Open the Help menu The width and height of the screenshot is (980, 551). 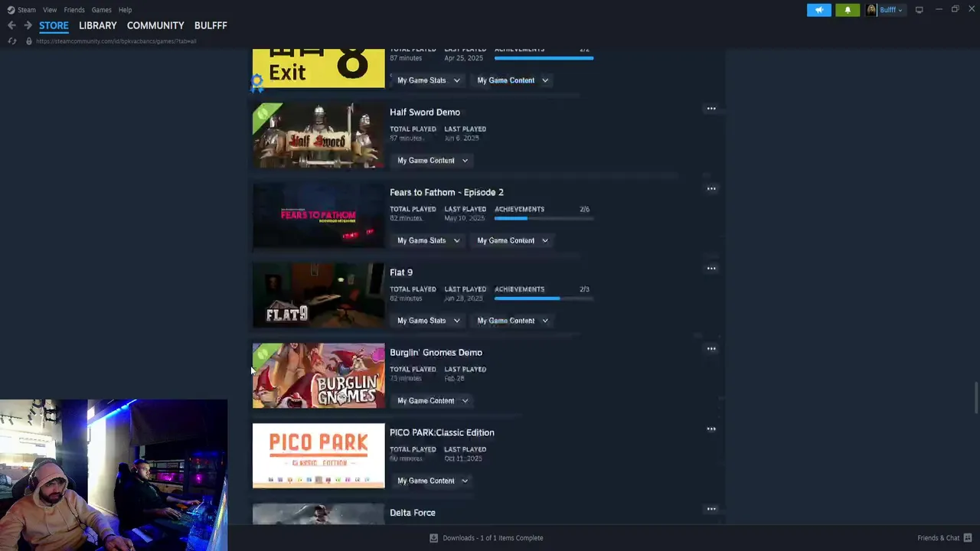(x=125, y=10)
